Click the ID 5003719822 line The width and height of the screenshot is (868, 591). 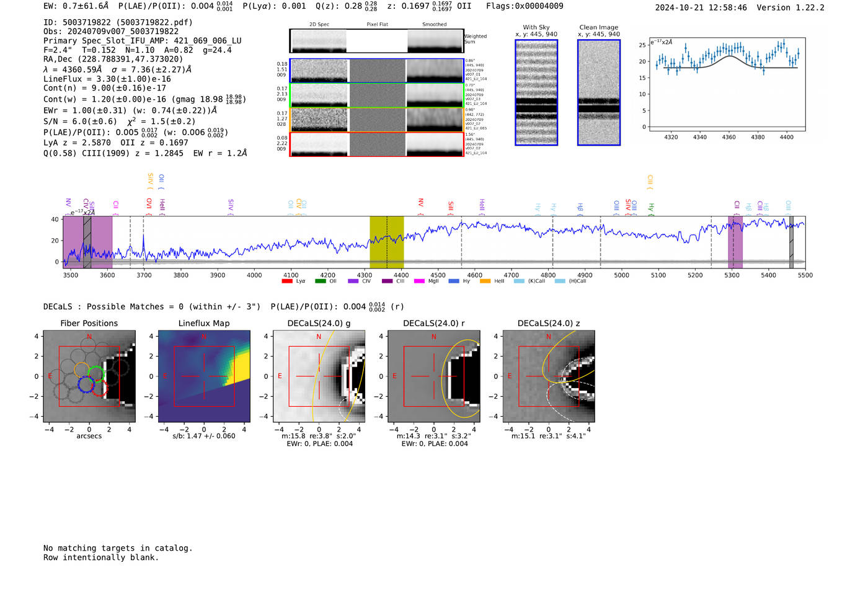click(118, 22)
